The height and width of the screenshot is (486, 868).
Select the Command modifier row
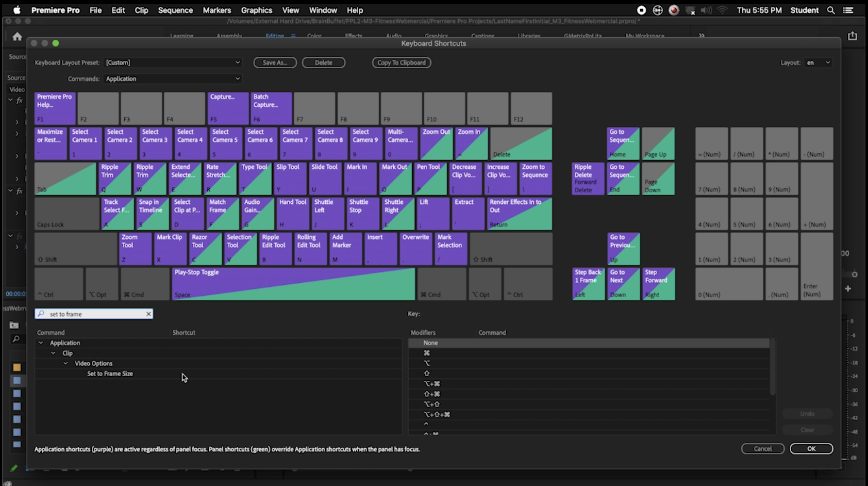tap(427, 353)
